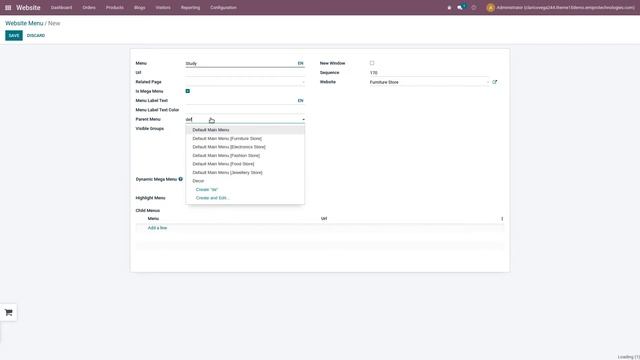Click the notification bell icon

(x=449, y=7)
